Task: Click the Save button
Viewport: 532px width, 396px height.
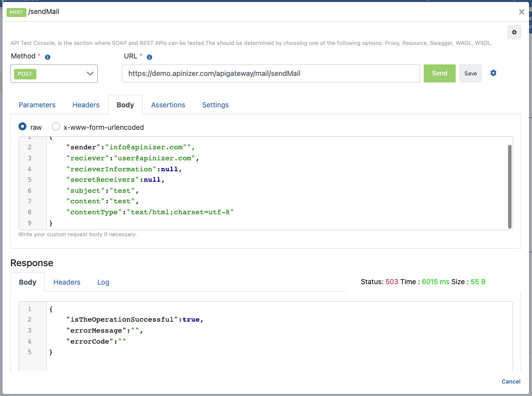Action: click(470, 73)
